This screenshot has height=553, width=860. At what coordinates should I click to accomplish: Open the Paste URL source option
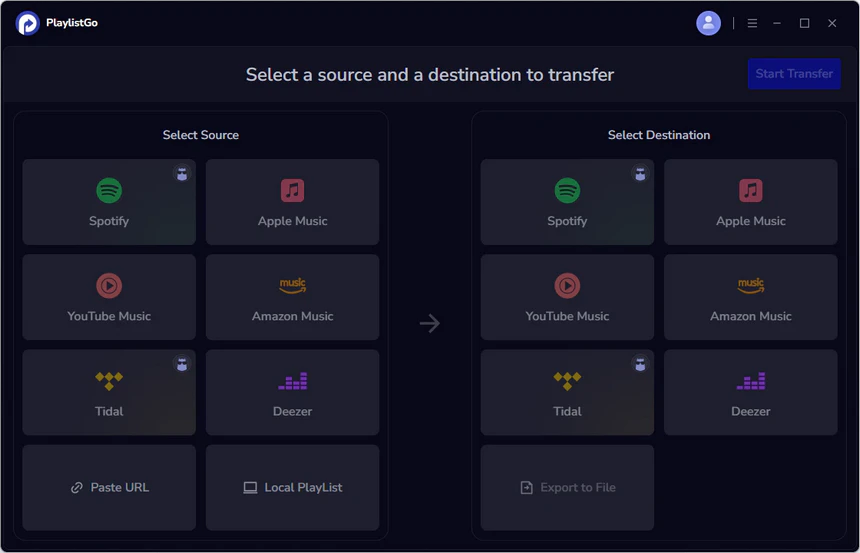tap(109, 487)
